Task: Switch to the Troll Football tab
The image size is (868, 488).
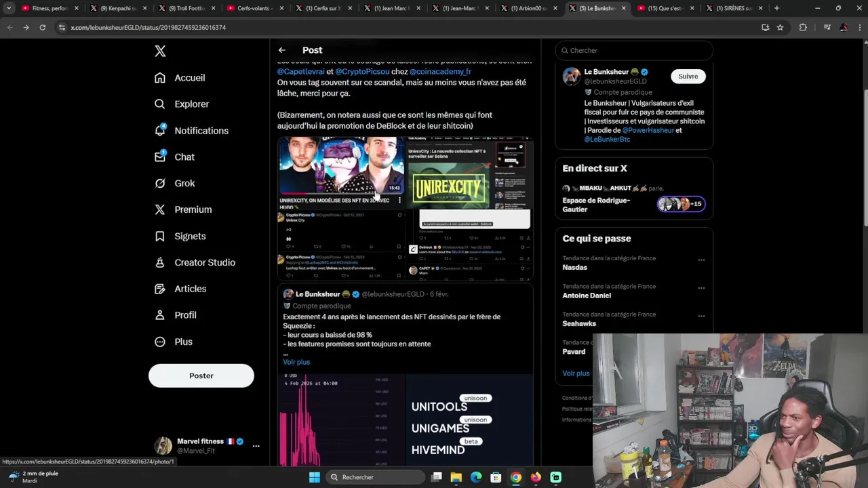Action: pos(187,8)
